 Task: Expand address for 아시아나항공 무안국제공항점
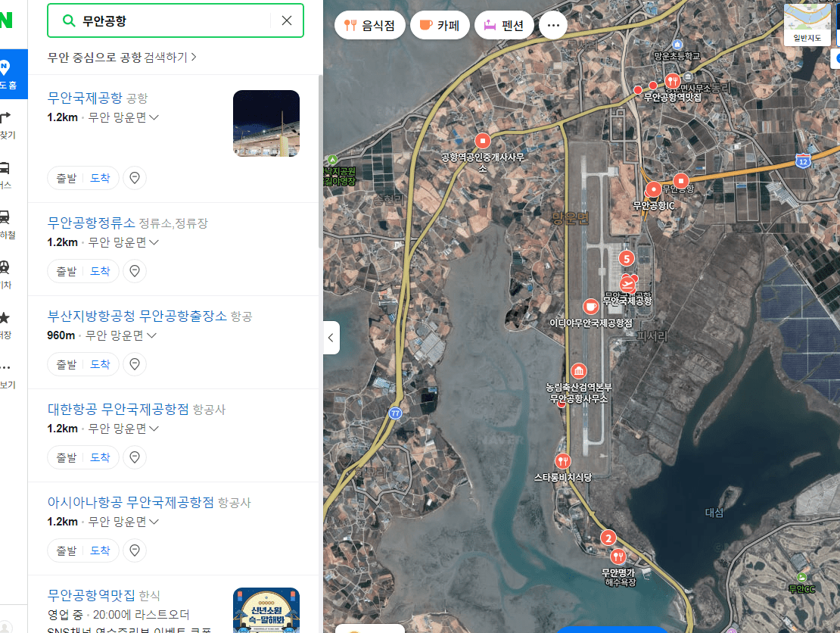[x=154, y=522]
